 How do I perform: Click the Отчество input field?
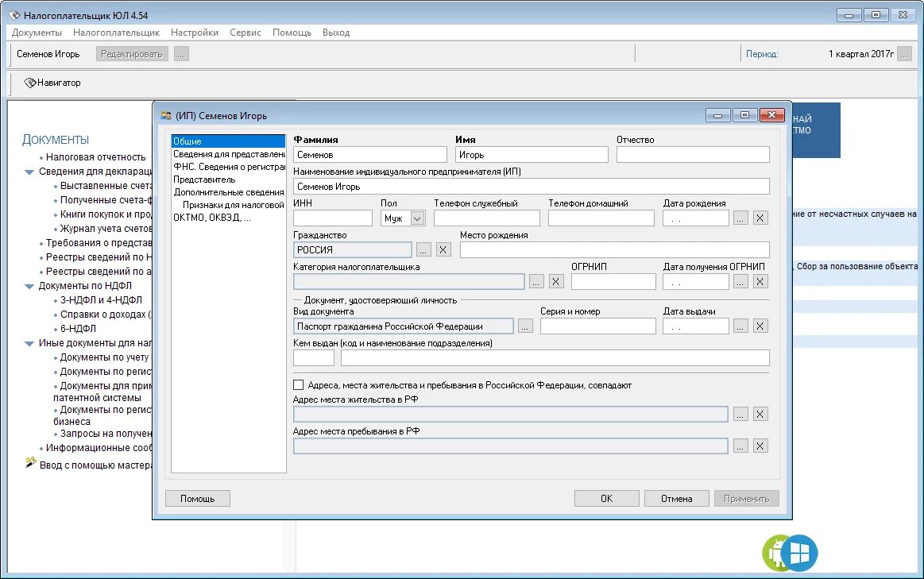coord(693,154)
